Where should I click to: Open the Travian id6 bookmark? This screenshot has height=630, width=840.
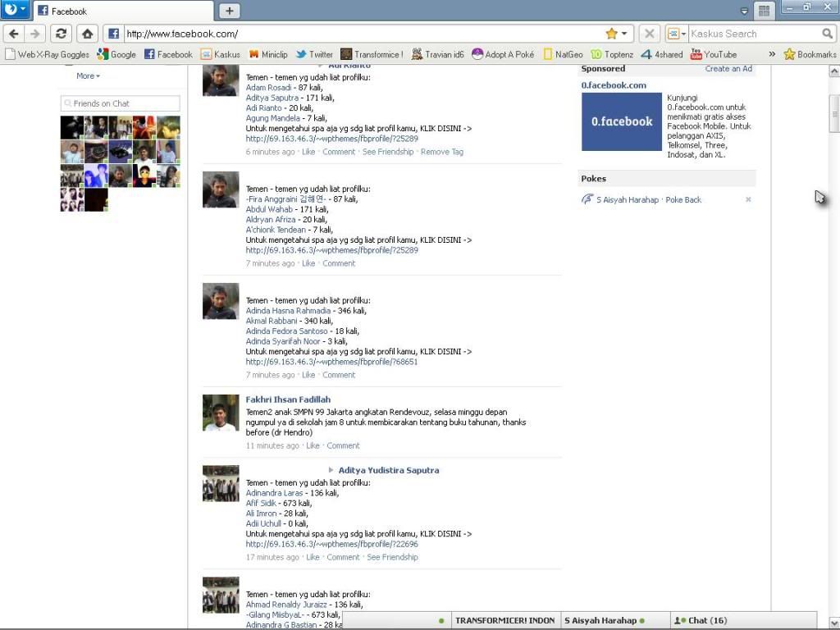pyautogui.click(x=438, y=54)
